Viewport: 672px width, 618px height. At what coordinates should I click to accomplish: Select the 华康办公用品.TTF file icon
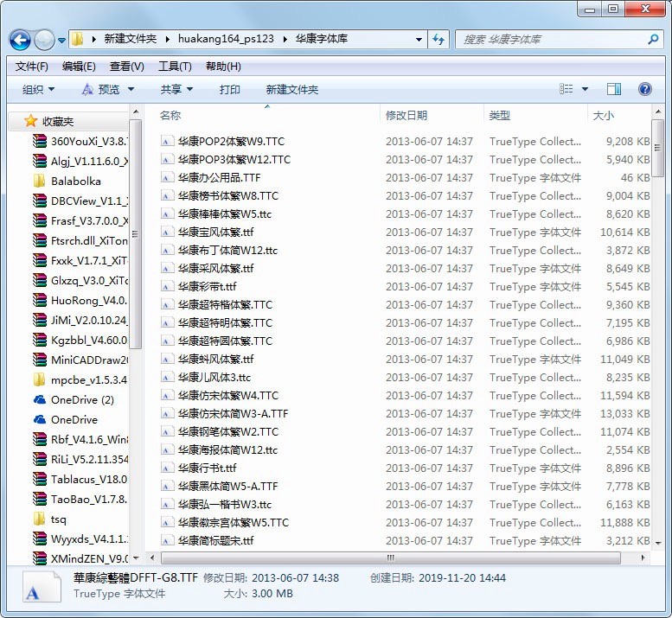click(x=167, y=177)
